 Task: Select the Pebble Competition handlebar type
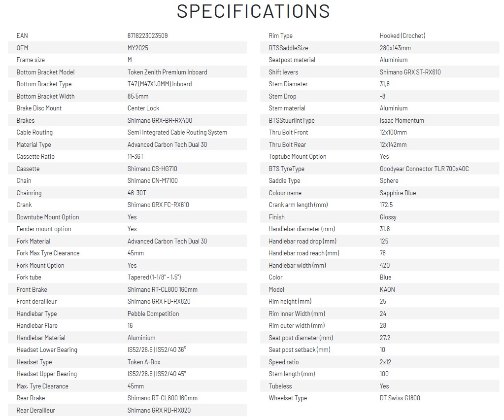click(x=153, y=314)
